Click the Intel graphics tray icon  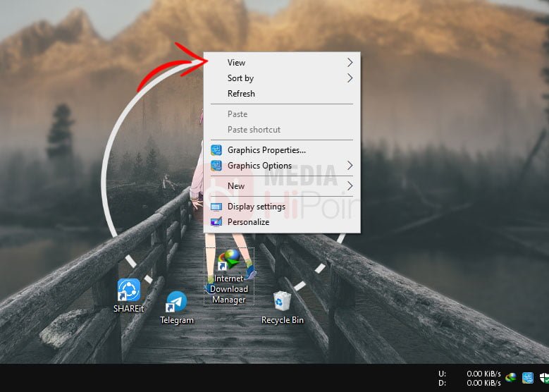[528, 378]
